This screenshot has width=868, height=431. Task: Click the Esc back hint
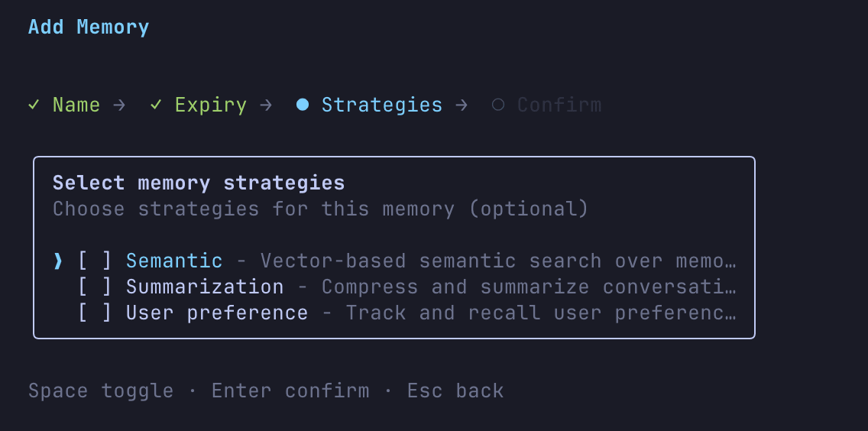click(455, 391)
